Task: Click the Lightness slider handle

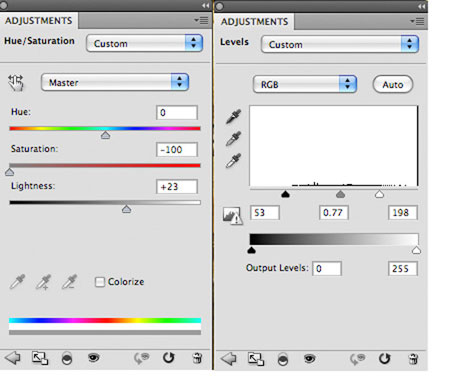Action: (x=126, y=209)
